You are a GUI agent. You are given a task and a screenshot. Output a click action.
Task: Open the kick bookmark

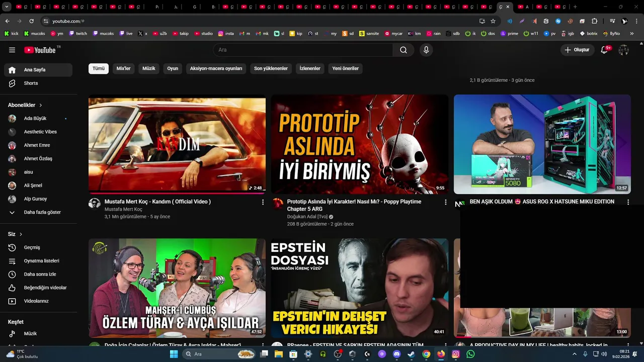click(x=11, y=34)
